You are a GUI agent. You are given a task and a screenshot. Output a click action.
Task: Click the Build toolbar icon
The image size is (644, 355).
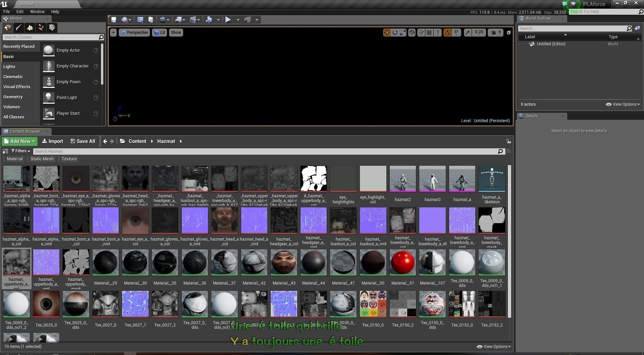coord(209,20)
